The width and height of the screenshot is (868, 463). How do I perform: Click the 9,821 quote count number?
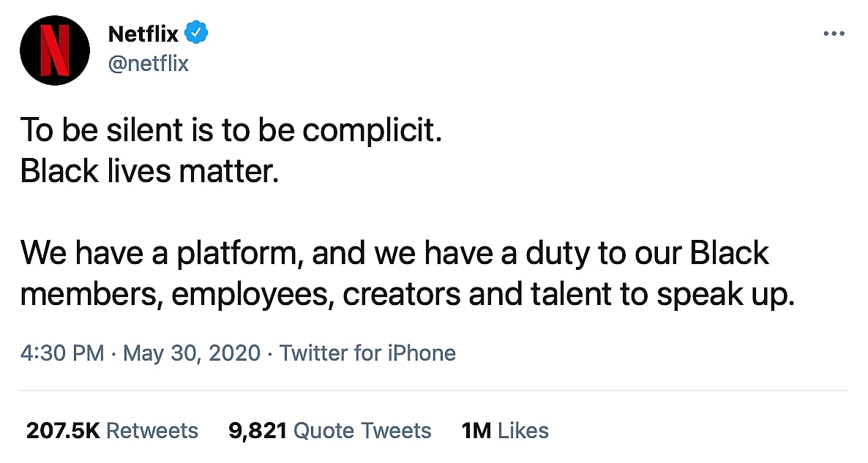tap(257, 430)
